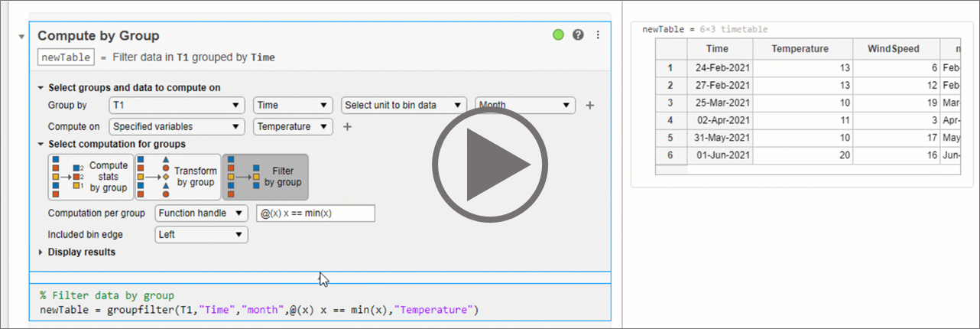The width and height of the screenshot is (980, 329).
Task: Open the Included bin edge Left dropdown
Action: (201, 235)
